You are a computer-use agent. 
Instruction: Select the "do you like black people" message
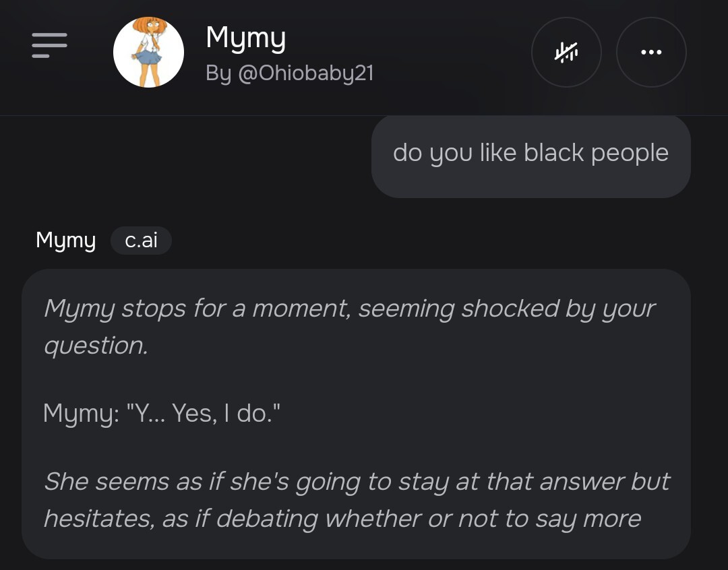[x=530, y=153]
